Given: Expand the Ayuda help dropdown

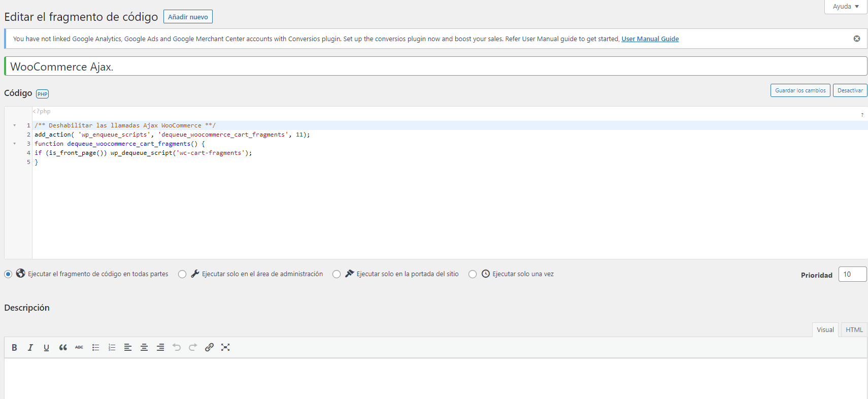Looking at the screenshot, I should coord(846,7).
